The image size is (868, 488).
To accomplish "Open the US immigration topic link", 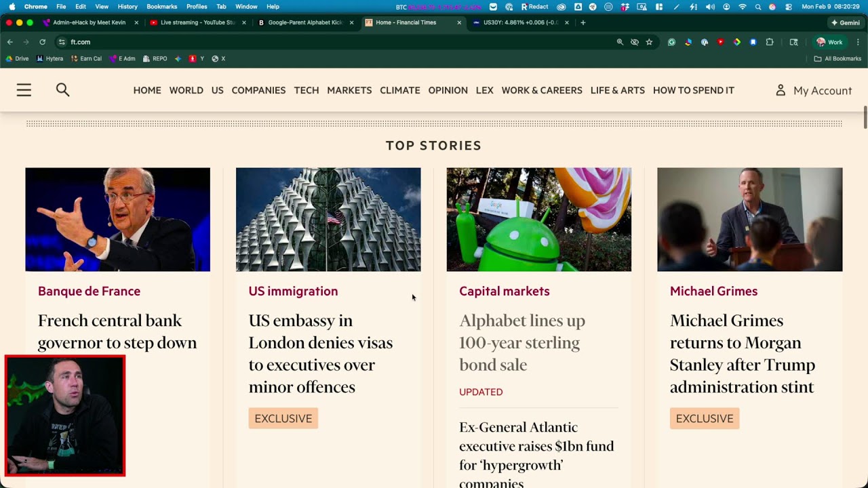I will (293, 291).
